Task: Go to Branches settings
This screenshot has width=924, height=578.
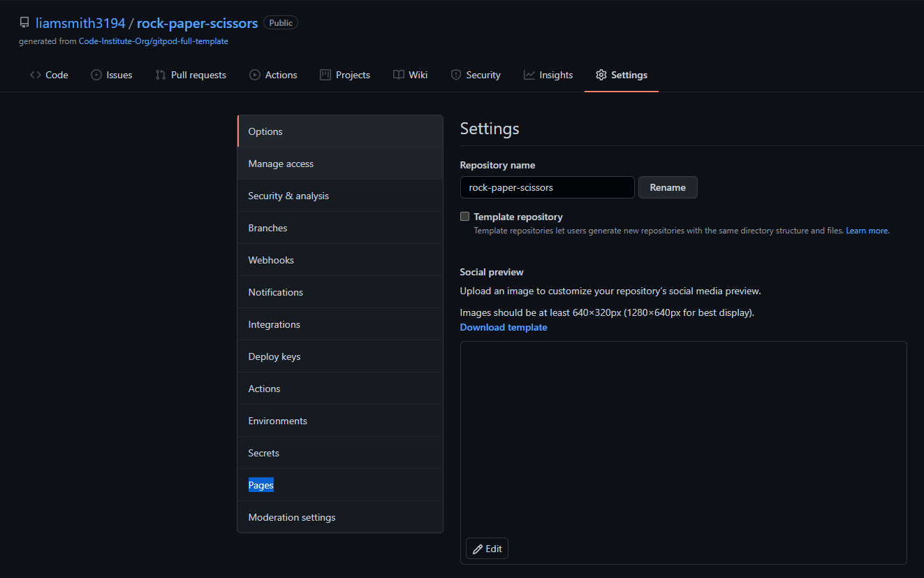Action: tap(340, 228)
